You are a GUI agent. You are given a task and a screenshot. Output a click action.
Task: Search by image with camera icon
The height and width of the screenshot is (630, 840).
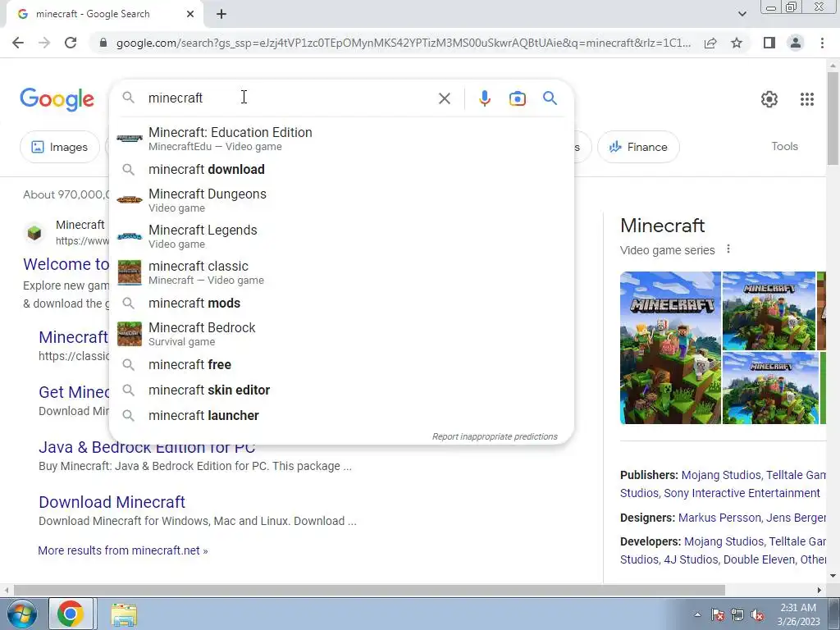pyautogui.click(x=517, y=98)
